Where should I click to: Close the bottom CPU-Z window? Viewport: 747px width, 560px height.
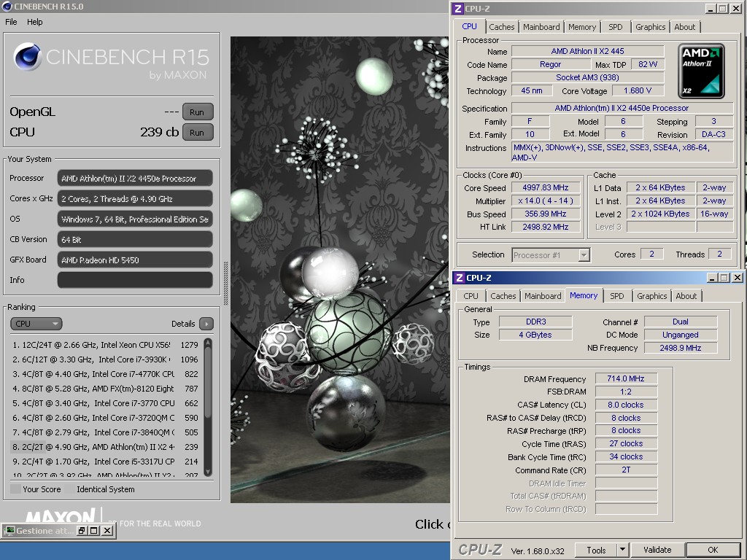click(x=738, y=278)
